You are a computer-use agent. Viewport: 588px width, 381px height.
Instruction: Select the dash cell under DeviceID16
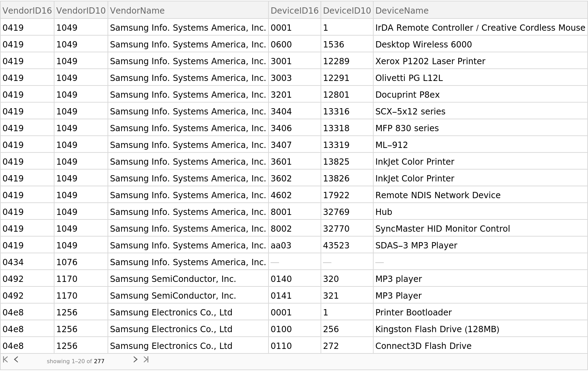[x=275, y=262]
